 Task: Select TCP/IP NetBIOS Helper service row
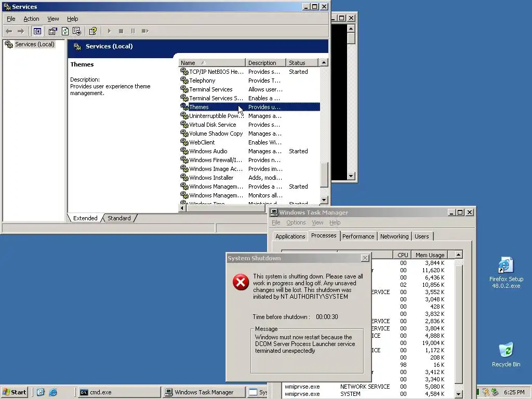pos(250,72)
